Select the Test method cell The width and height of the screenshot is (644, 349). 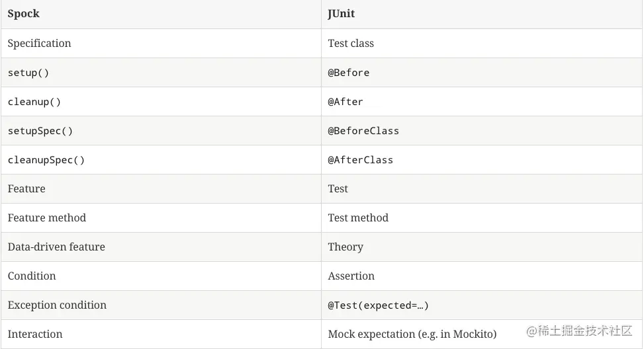coord(358,218)
